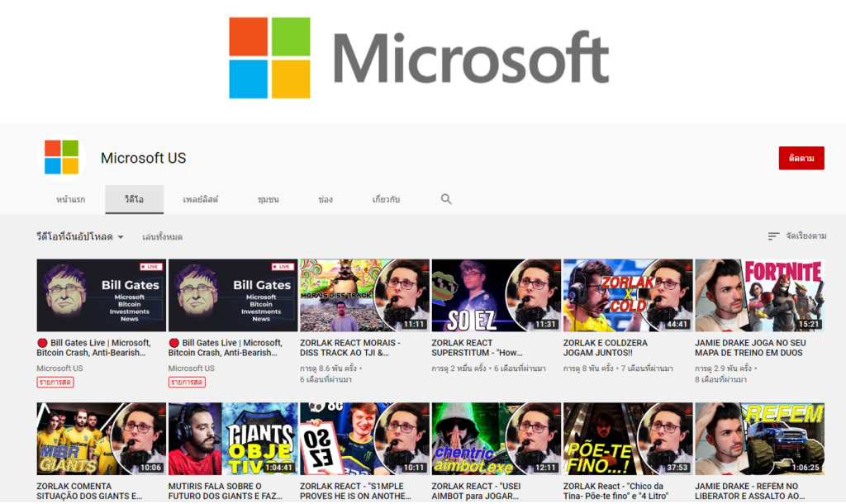
Task: Switch to the เพลย์ลิสต์ playlists tab
Action: click(x=200, y=199)
